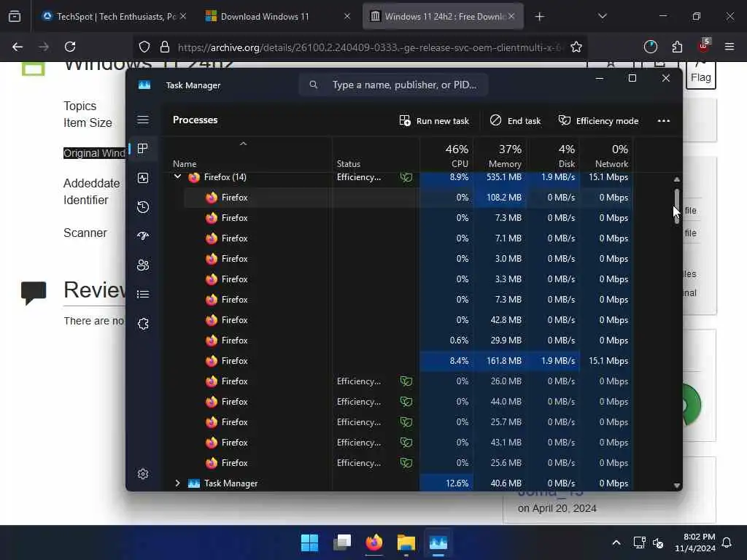Click Firefox icon on taskbar

[x=374, y=542]
